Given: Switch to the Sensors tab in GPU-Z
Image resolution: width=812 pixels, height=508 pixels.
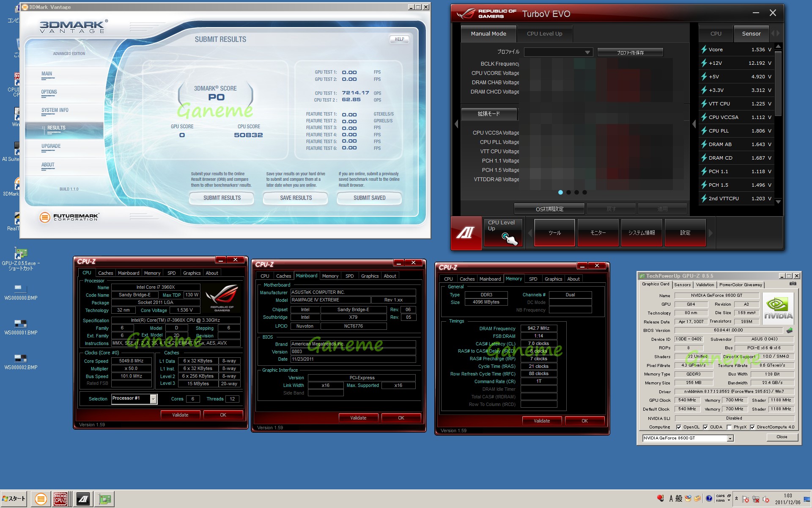Looking at the screenshot, I should 682,285.
